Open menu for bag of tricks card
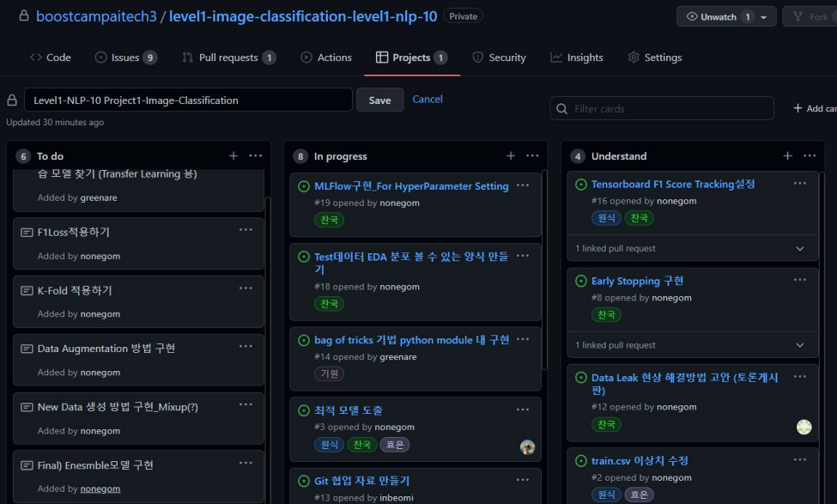 (x=523, y=339)
